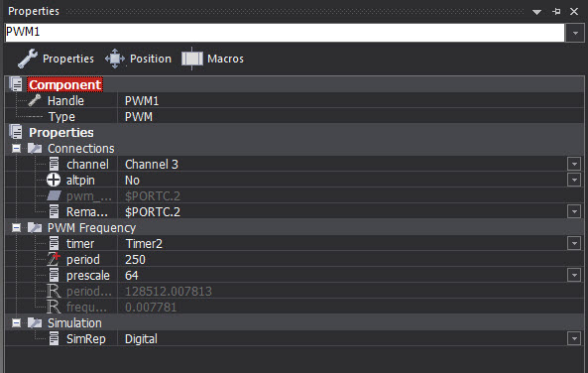Click the PWM Frequency folder icon
Screen dimensions: 588x373
coord(35,227)
